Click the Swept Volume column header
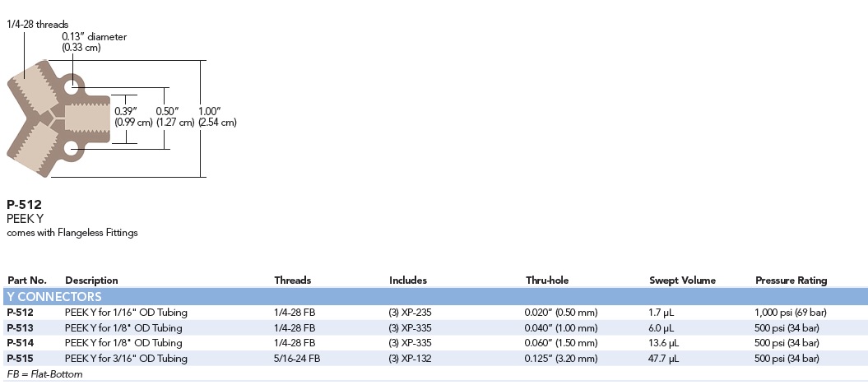868x385 pixels. 682,281
